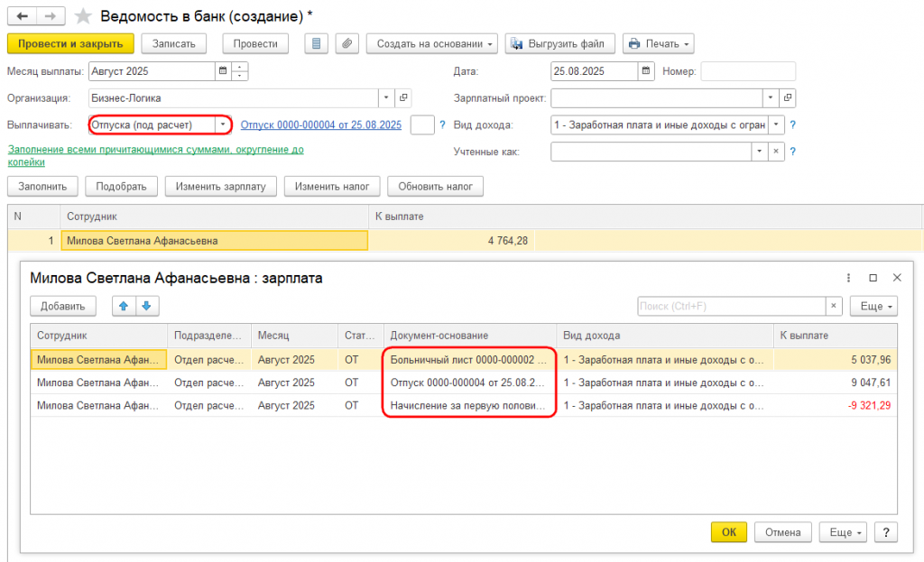Screen dimensions: 924x562
Task: Open the Еще menu beside Отмена
Action: (844, 532)
